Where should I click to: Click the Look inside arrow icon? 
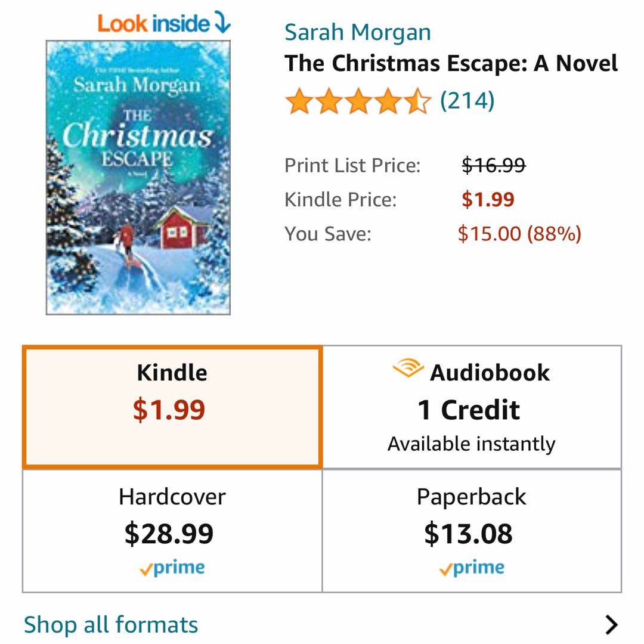click(x=222, y=23)
